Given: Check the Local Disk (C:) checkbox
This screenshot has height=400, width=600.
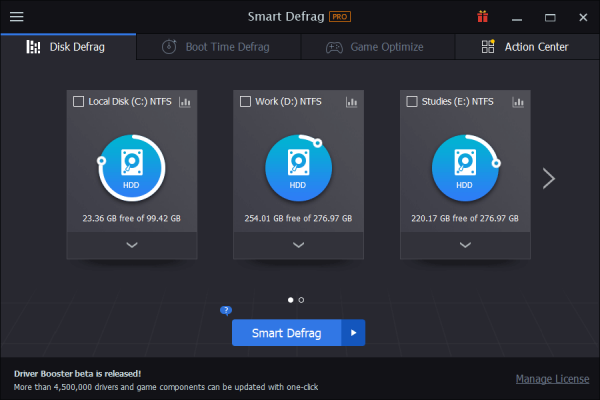Looking at the screenshot, I should pyautogui.click(x=78, y=102).
